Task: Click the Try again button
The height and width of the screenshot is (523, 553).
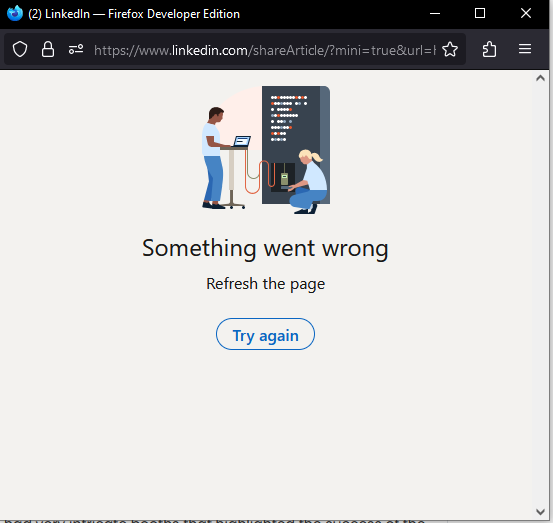Action: tap(265, 334)
